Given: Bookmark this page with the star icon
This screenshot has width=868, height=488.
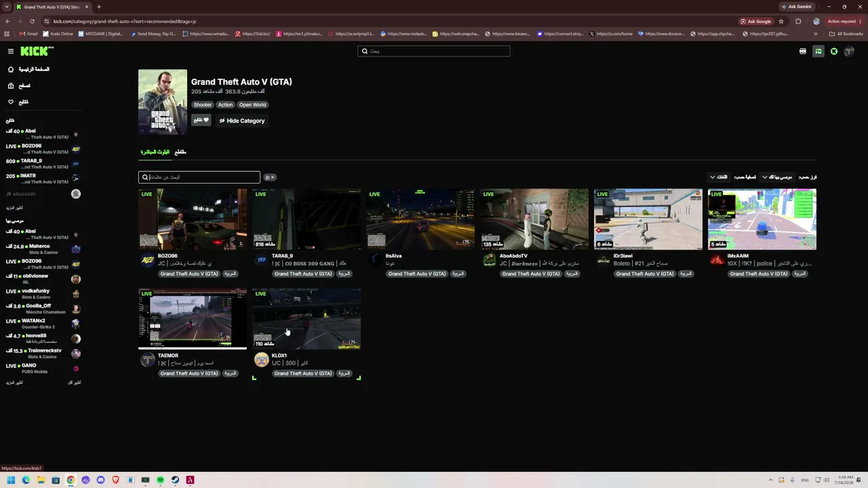Looking at the screenshot, I should tap(781, 21).
